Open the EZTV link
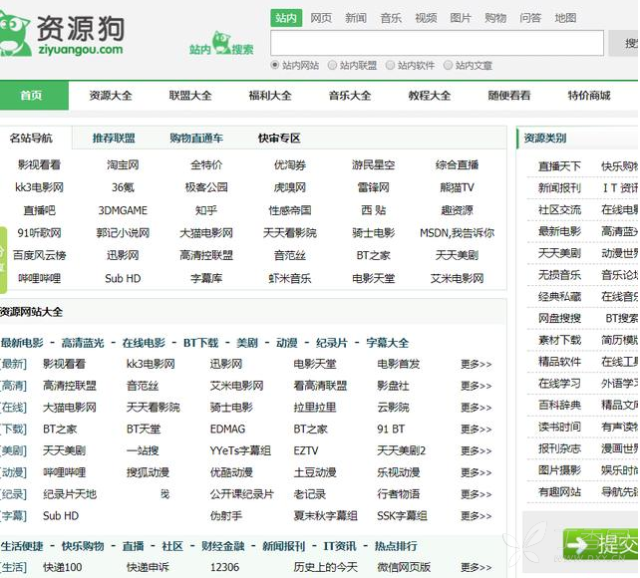Image resolution: width=640 pixels, height=578 pixels. tap(306, 451)
